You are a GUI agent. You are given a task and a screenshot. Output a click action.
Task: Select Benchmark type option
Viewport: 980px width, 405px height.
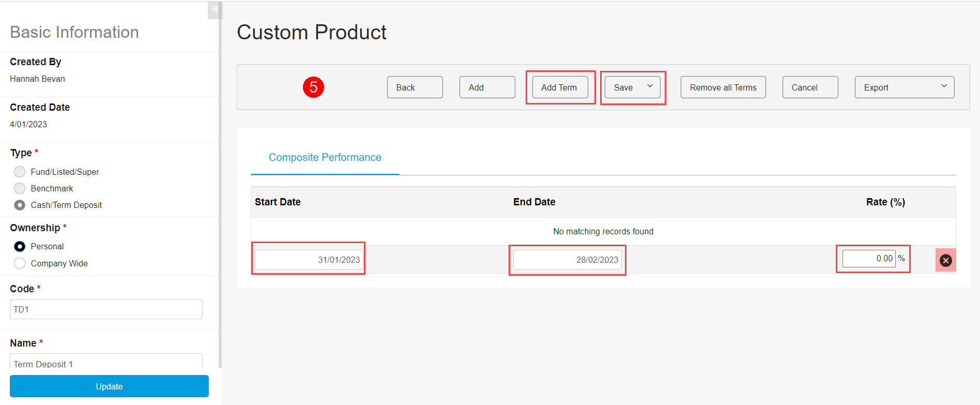point(20,188)
